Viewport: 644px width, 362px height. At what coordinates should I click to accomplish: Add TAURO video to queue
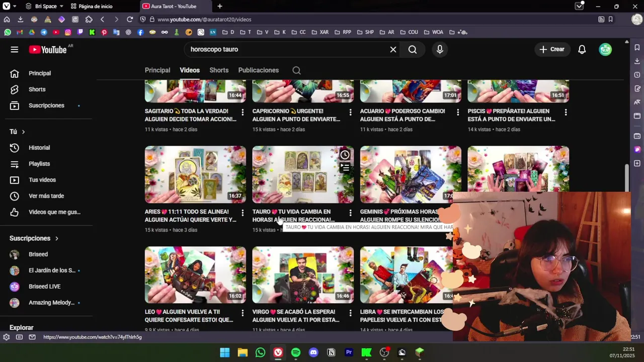(345, 167)
